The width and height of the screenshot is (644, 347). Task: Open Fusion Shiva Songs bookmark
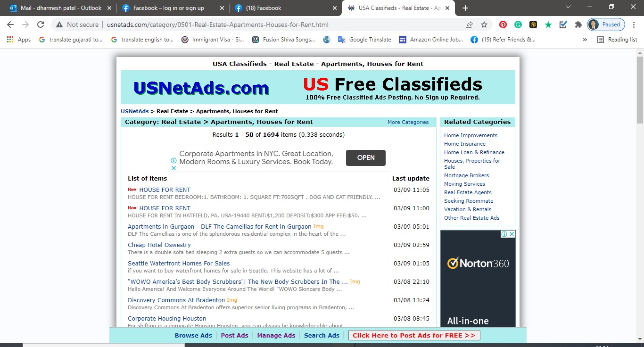pos(284,40)
